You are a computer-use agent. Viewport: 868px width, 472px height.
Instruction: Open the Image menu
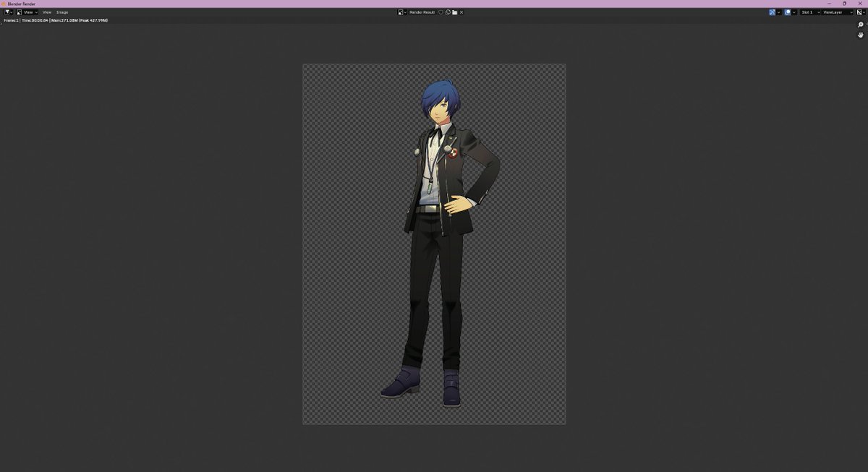[x=62, y=12]
